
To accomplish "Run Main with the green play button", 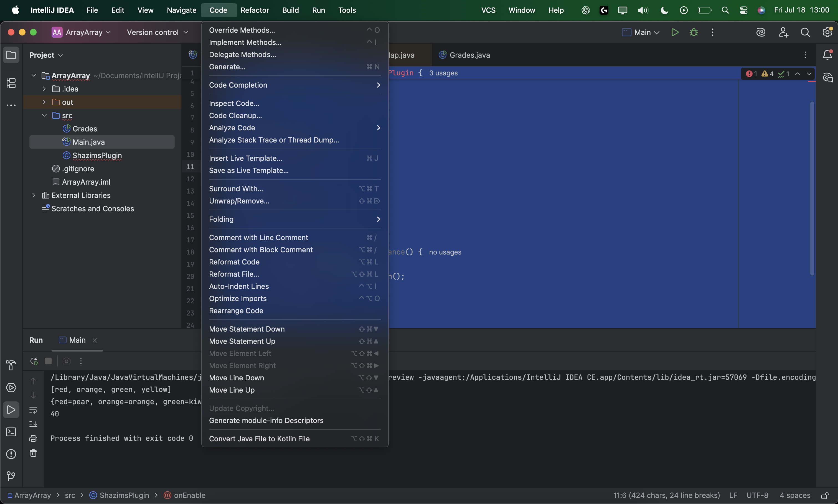I will coord(675,32).
